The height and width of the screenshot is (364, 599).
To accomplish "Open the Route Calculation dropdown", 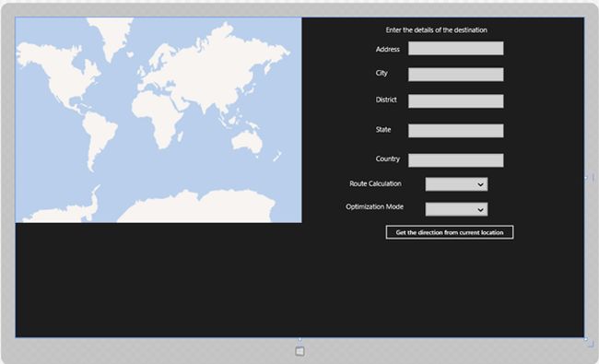I will [456, 184].
